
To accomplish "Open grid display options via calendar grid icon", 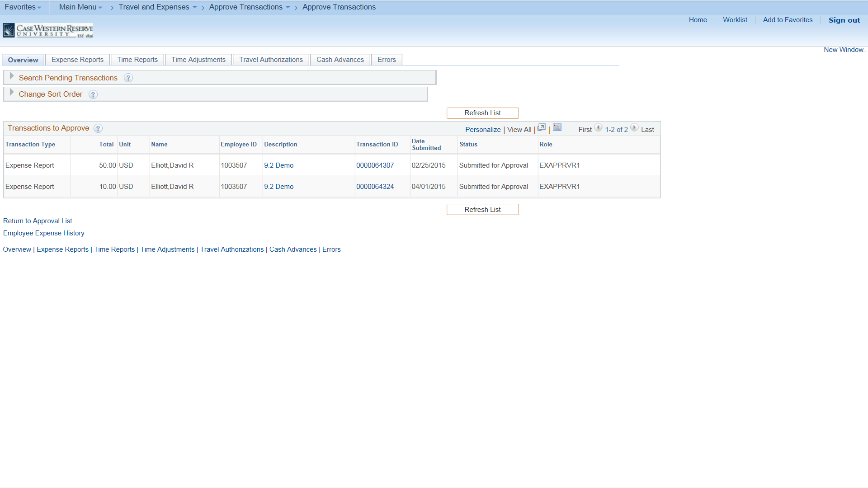I will point(557,127).
